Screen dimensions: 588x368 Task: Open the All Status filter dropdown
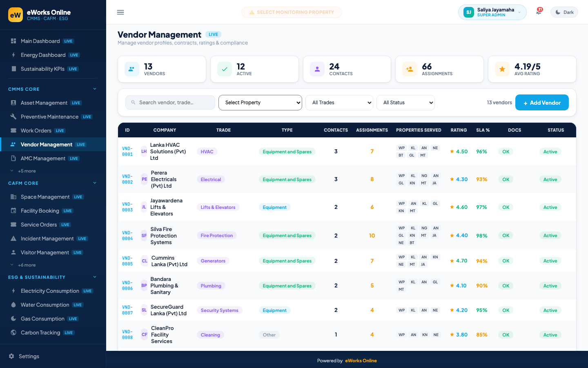coord(405,103)
